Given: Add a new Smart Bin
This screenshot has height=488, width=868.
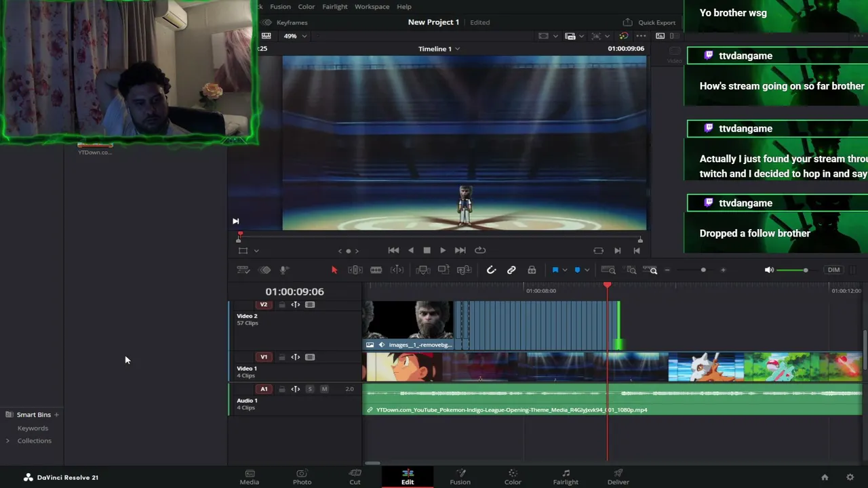Looking at the screenshot, I should click(56, 415).
